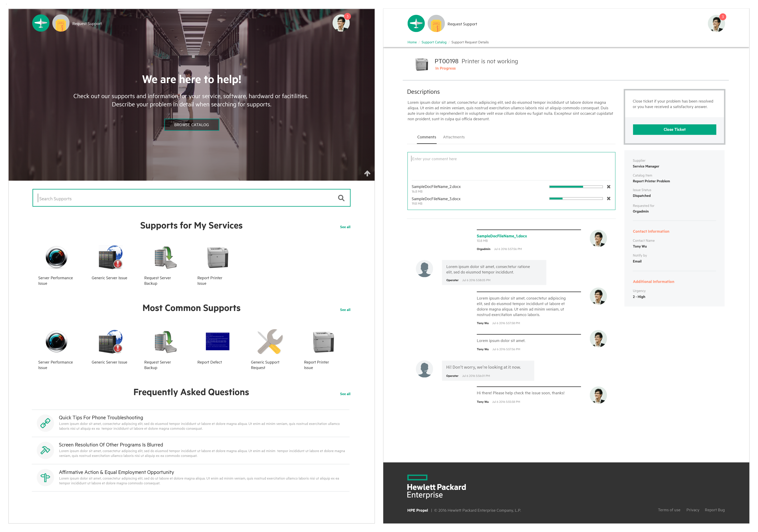Open Generic Support Request wrench icon
758x532 pixels.
270,341
